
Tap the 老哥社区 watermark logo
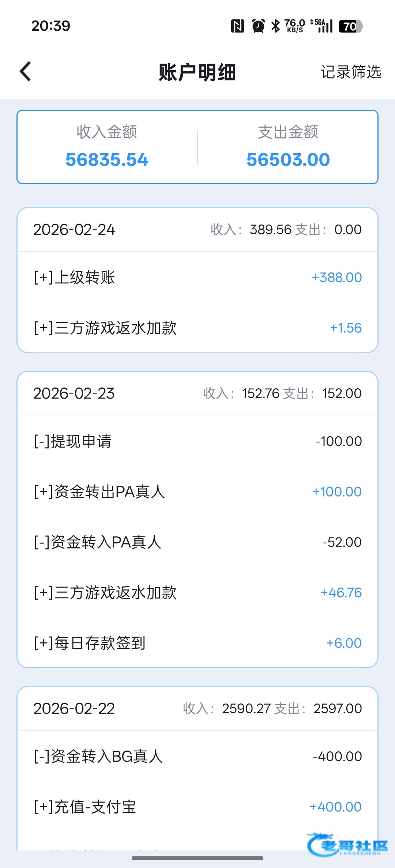click(347, 844)
